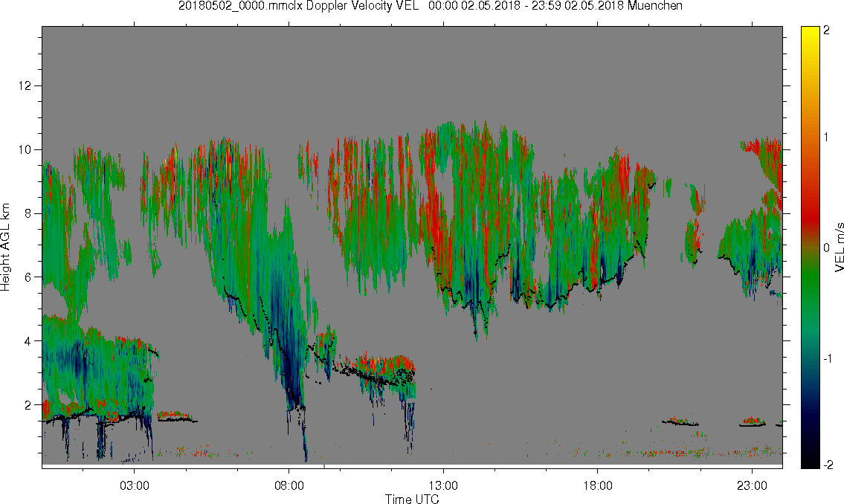Click the '18:00' time axis label
This screenshot has width=844, height=504.
tap(597, 485)
